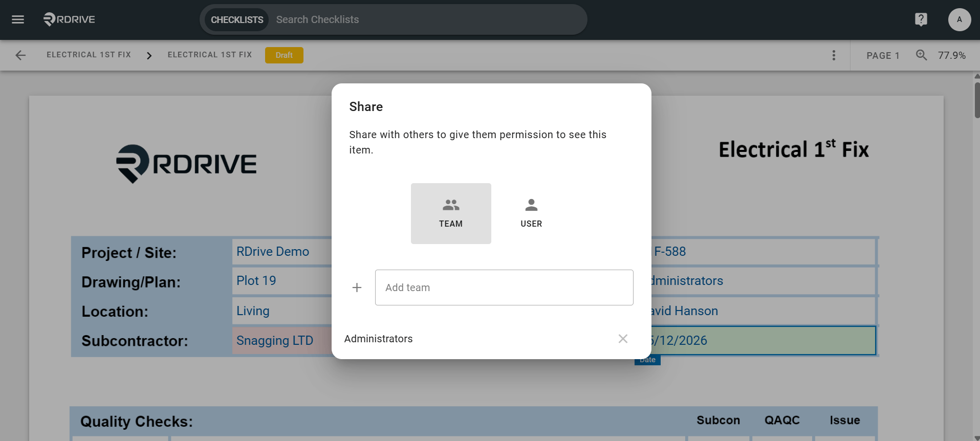Viewport: 980px width, 441px height.
Task: Click the Living location field
Action: tap(282, 311)
